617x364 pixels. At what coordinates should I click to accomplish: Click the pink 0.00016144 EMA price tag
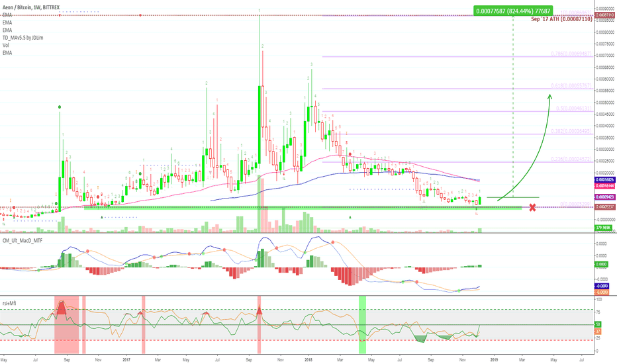(x=604, y=185)
